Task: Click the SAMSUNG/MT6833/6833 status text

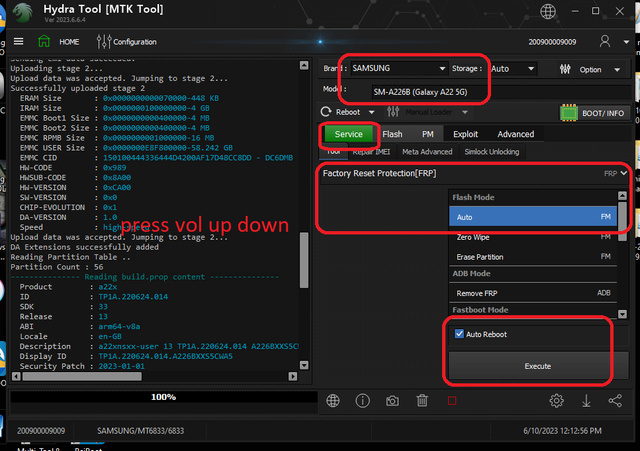Action: [140, 431]
